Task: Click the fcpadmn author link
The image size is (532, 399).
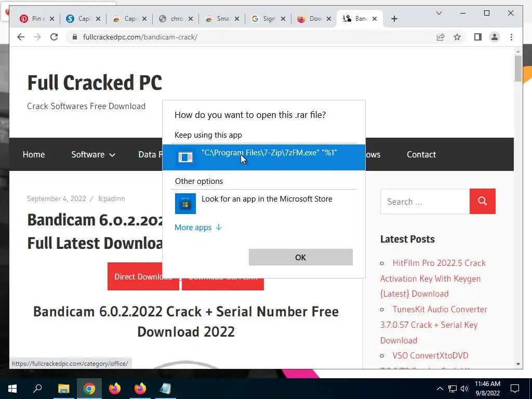Action: click(112, 198)
